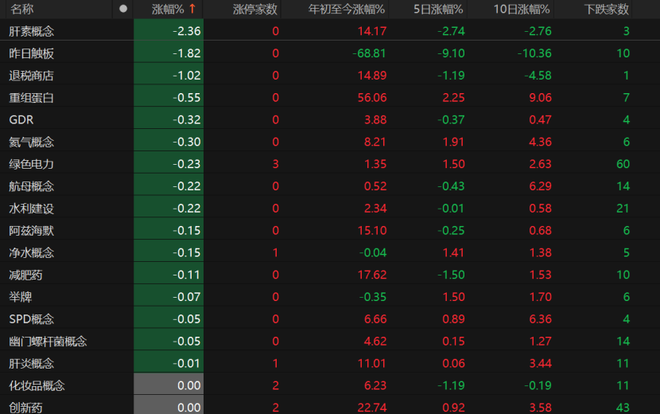Click the gray dot icon in header
Viewport: 660px width, 414px height.
pos(123,9)
